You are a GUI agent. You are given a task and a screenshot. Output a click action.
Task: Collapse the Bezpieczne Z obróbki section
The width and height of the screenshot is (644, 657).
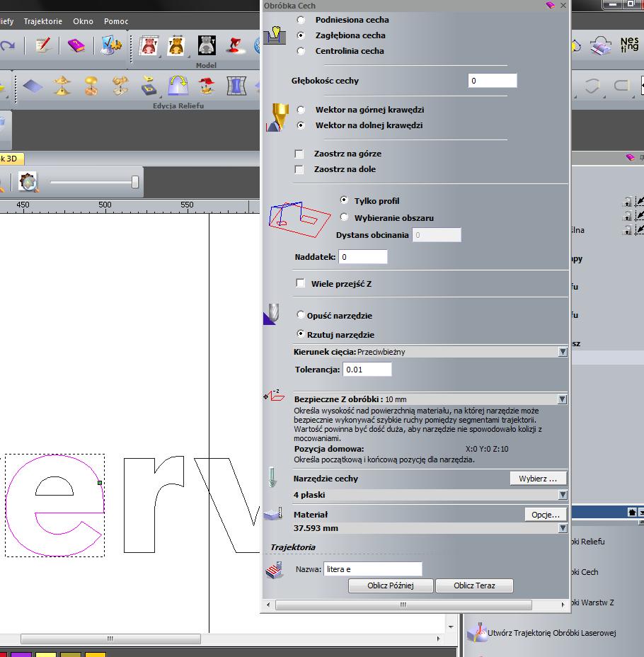click(x=563, y=399)
